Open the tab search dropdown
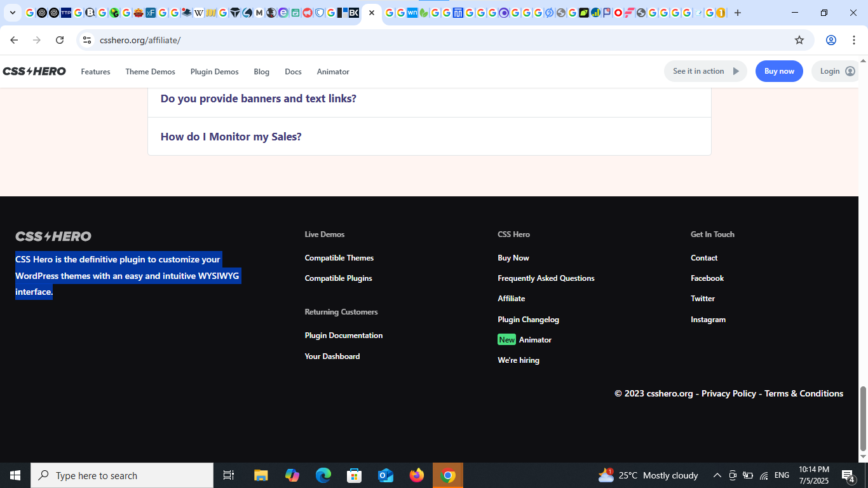 12,13
